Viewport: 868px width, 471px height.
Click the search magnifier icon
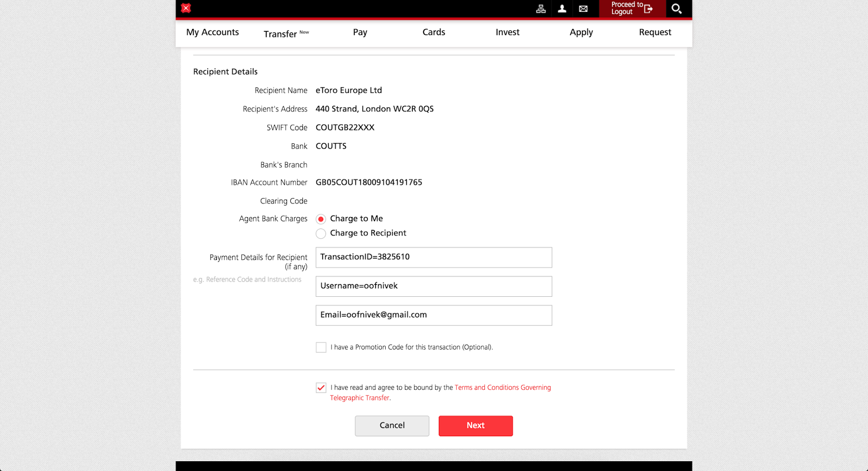[676, 9]
